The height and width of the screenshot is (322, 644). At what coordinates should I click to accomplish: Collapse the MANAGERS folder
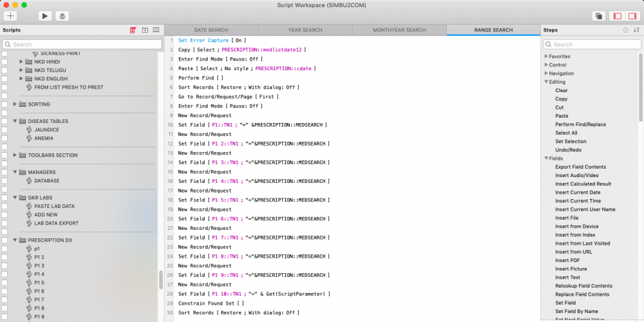(x=15, y=172)
